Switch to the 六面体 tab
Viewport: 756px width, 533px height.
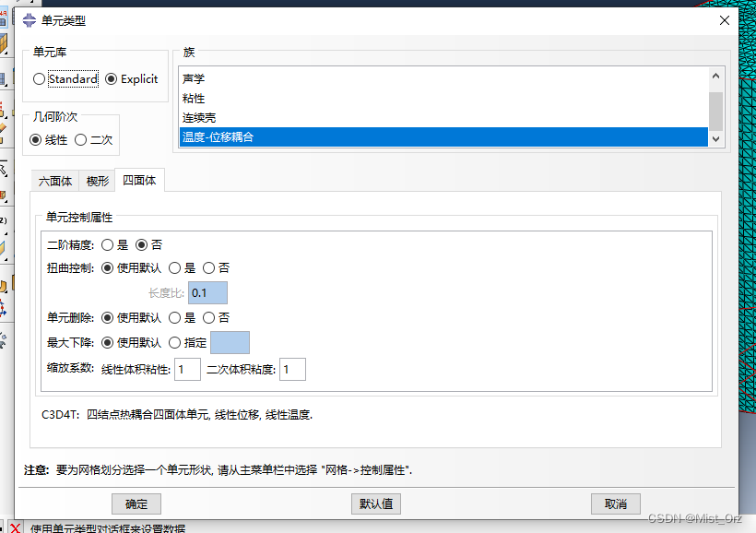click(x=54, y=181)
